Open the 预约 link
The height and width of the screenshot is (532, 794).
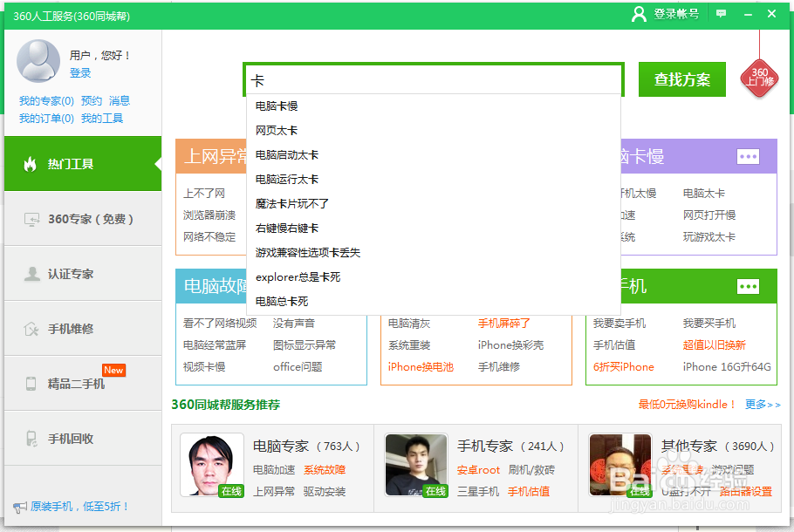pos(91,100)
